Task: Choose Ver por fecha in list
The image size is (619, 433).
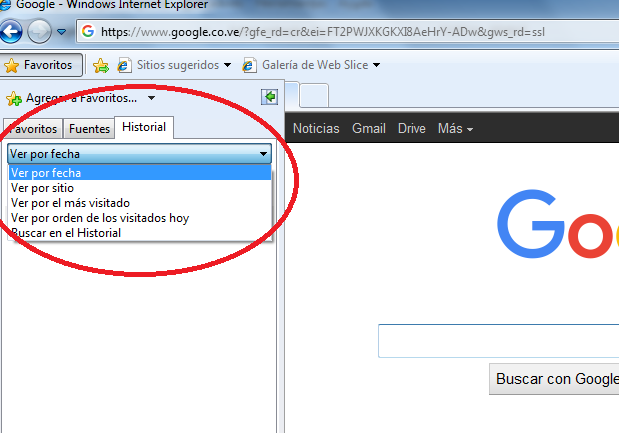Action: (140, 172)
